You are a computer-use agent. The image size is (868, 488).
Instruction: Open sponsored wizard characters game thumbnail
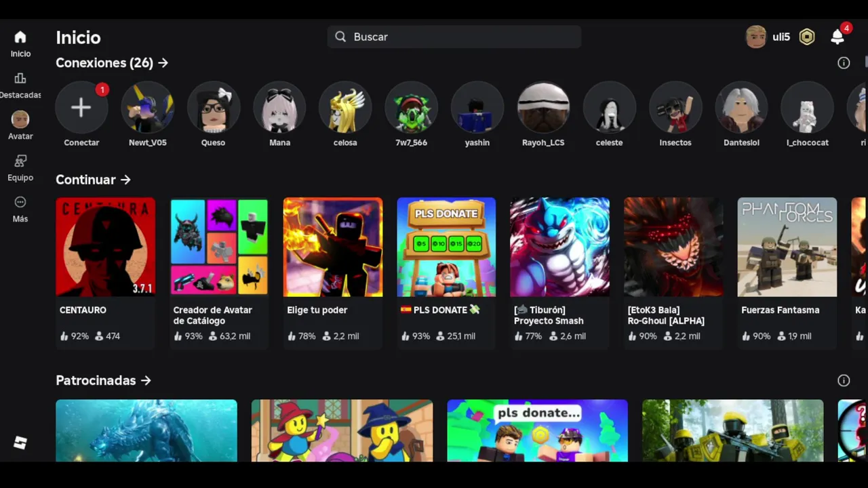point(342,430)
